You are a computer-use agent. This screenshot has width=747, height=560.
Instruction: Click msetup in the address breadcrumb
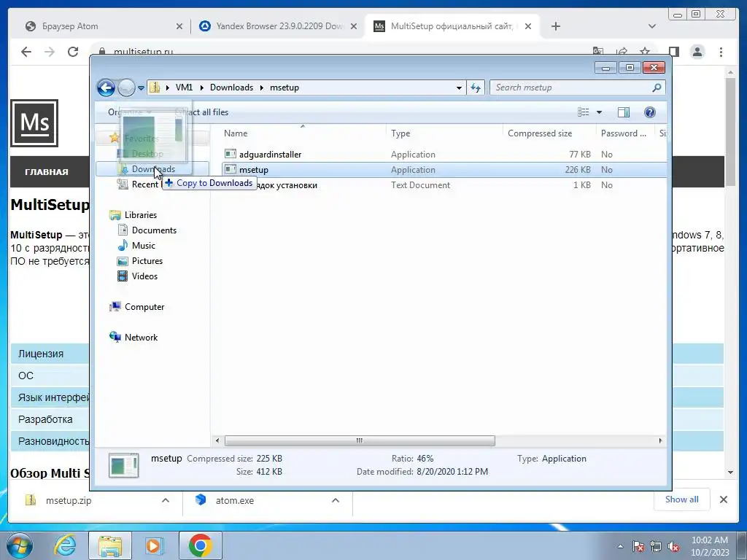pos(285,87)
